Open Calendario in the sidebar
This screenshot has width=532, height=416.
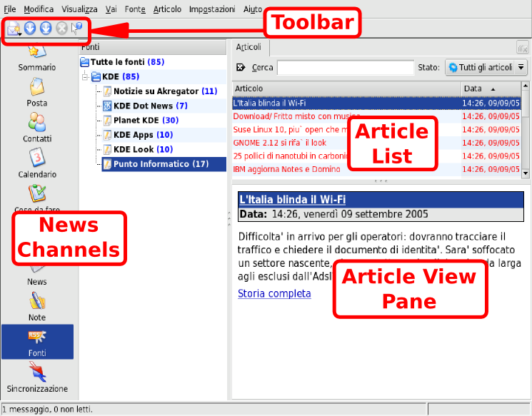tap(36, 163)
